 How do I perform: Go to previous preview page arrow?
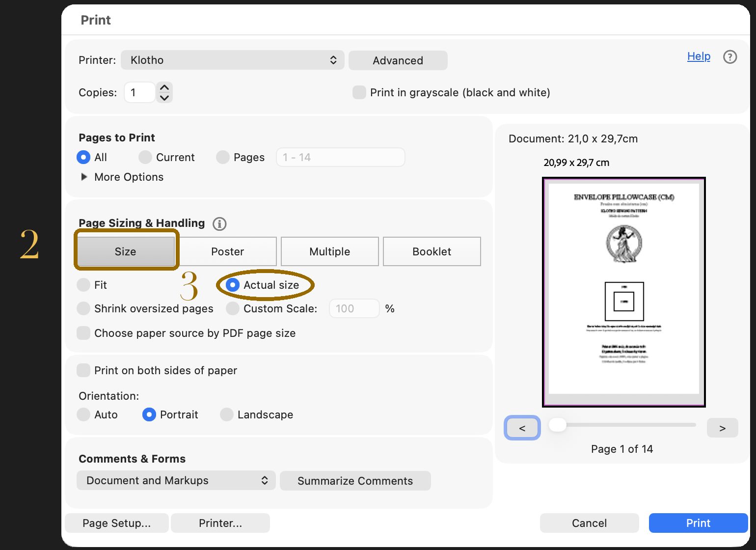coord(522,428)
